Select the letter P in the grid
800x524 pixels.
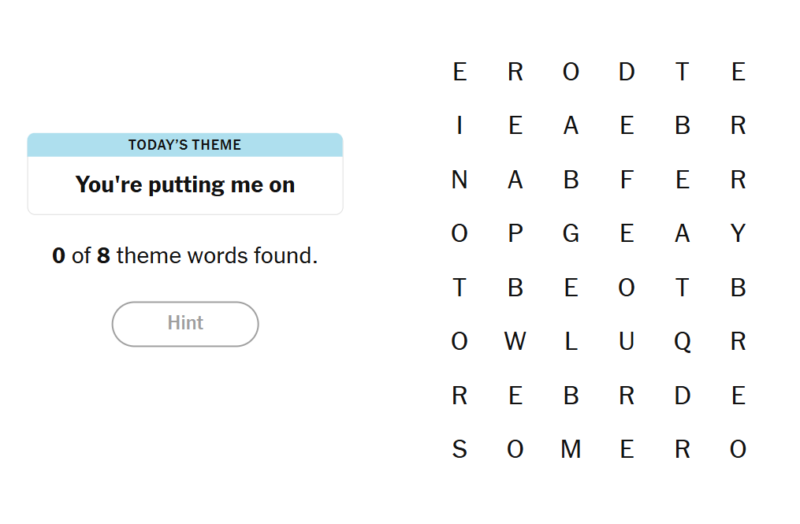click(515, 234)
